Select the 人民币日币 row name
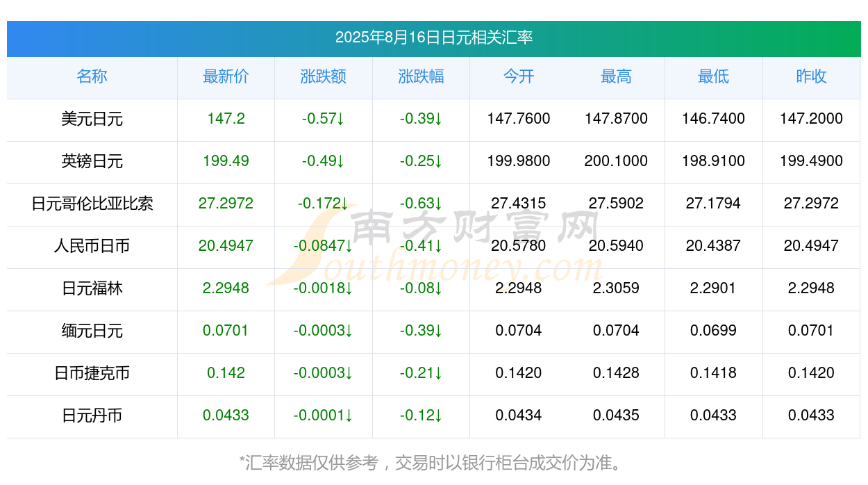 tap(92, 246)
